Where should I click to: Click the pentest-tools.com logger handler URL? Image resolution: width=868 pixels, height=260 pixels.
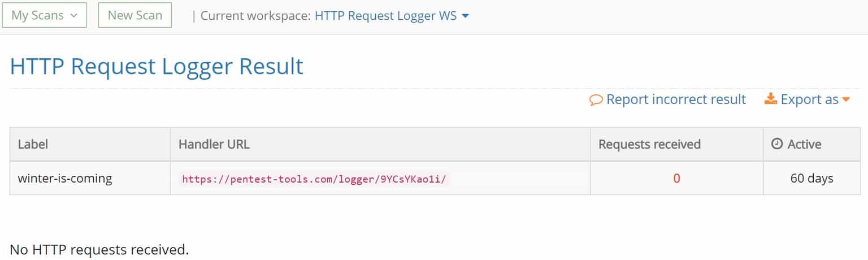[x=314, y=179]
